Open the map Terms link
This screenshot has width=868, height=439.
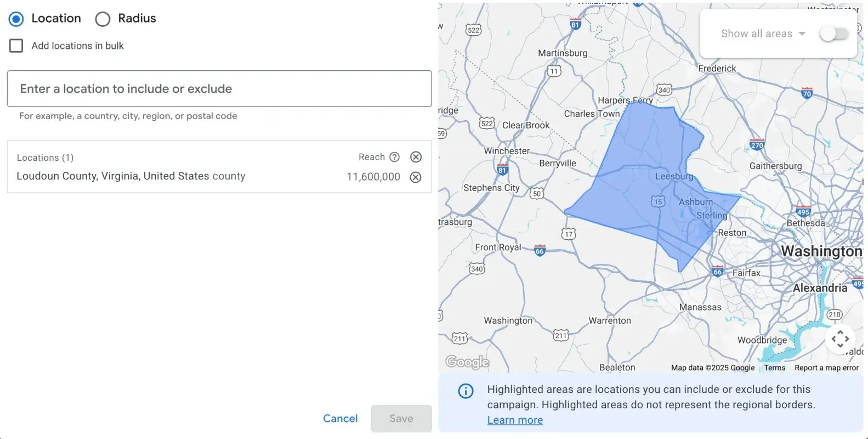pyautogui.click(x=775, y=368)
